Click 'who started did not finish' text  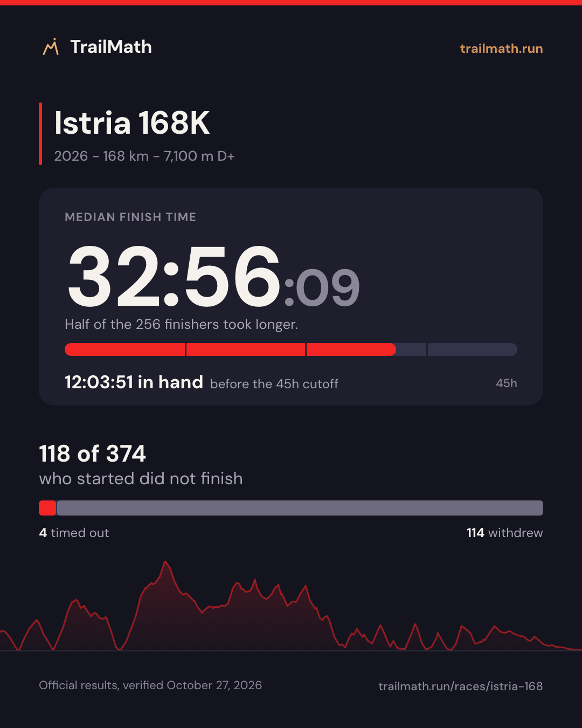pyautogui.click(x=141, y=478)
